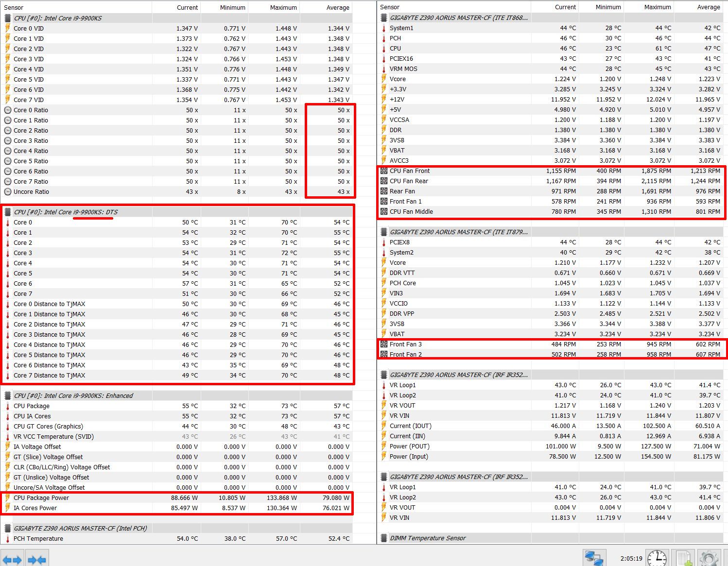The width and height of the screenshot is (728, 566).
Task: Click the thermometer icon beside System1
Action: point(384,28)
